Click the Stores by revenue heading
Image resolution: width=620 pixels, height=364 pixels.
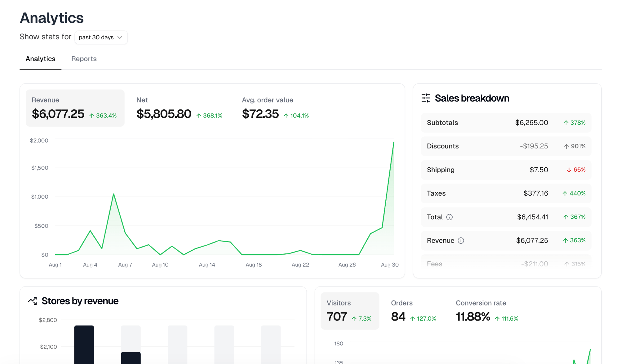[80, 301]
